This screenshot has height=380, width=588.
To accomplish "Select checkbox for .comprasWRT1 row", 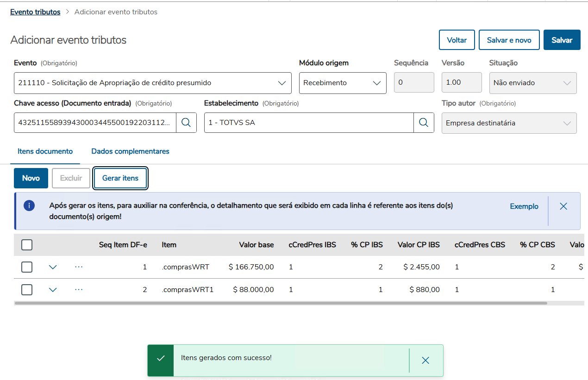I will point(27,290).
